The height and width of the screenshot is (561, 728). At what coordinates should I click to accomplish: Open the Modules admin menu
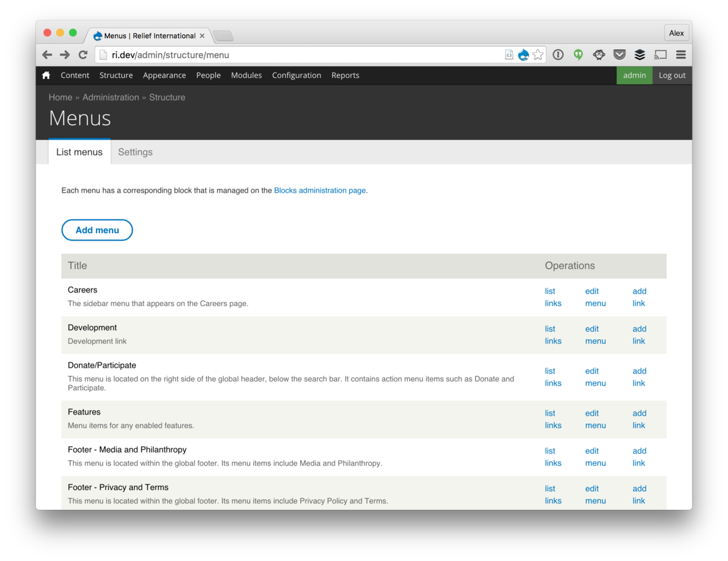pos(246,75)
